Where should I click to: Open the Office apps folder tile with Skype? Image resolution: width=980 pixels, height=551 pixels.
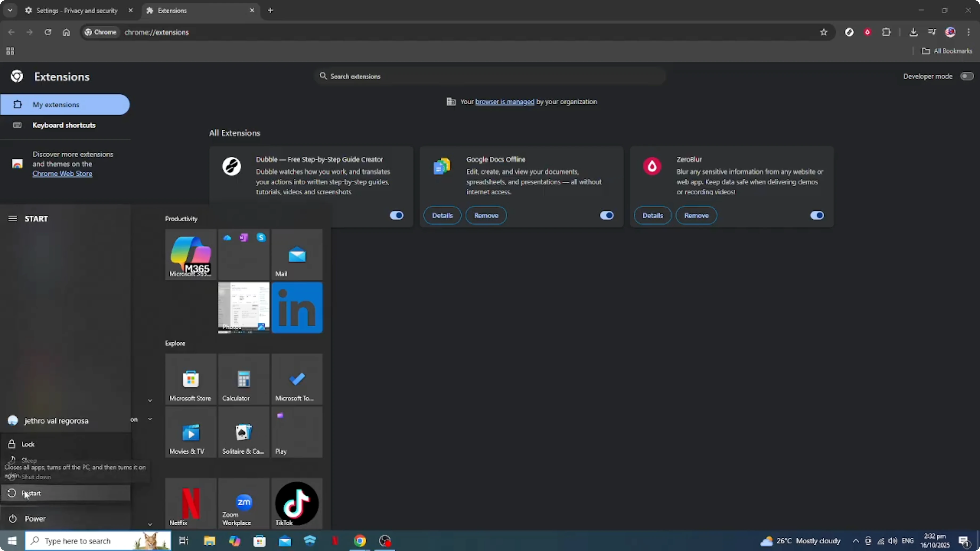244,254
